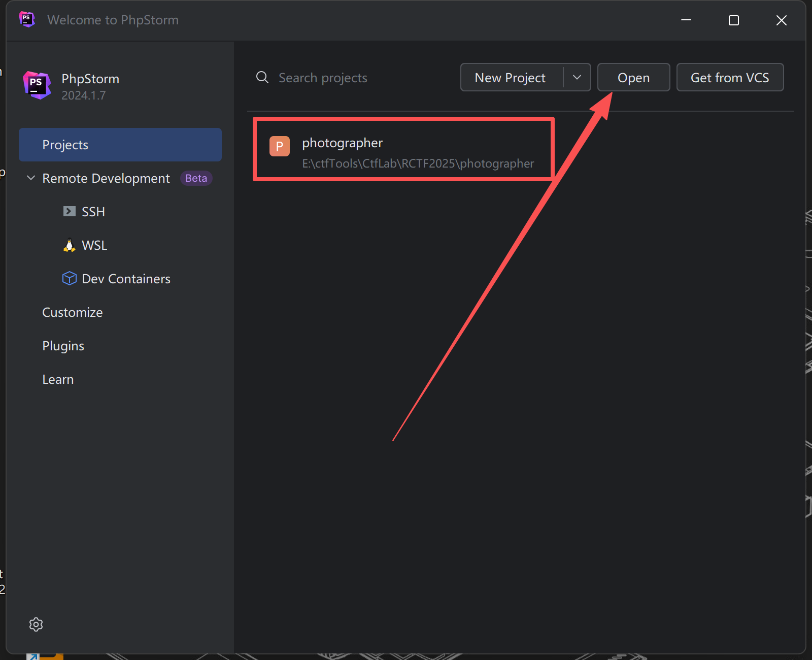The width and height of the screenshot is (812, 660).
Task: Maximize the Welcome to PhpStorm window
Action: [x=734, y=20]
